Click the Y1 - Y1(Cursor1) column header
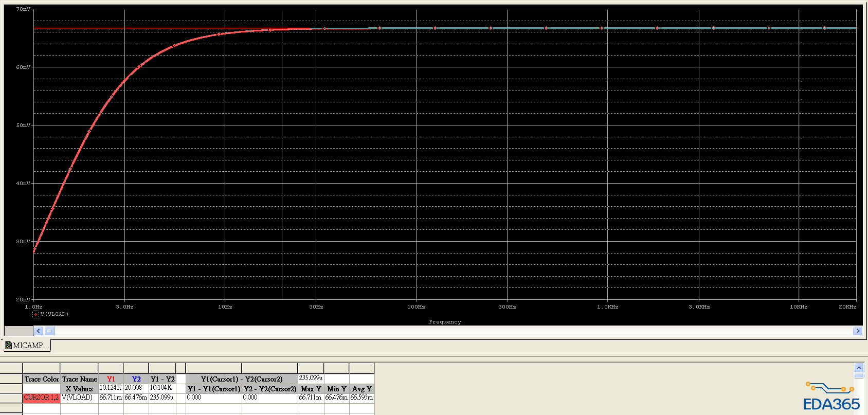 tap(214, 389)
